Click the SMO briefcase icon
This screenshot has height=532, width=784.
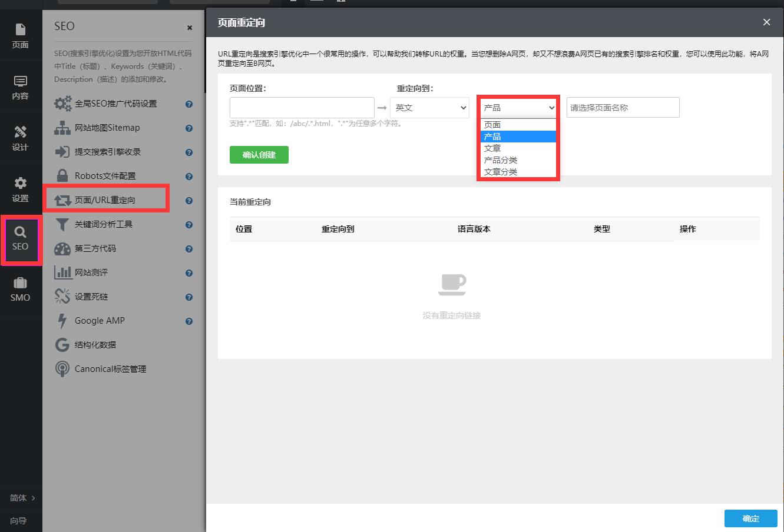(21, 290)
